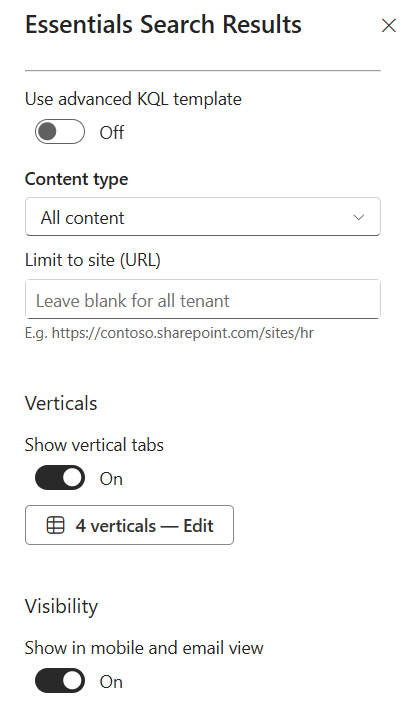The width and height of the screenshot is (402, 707).
Task: Click the Visibility section heading
Action: pos(61,606)
